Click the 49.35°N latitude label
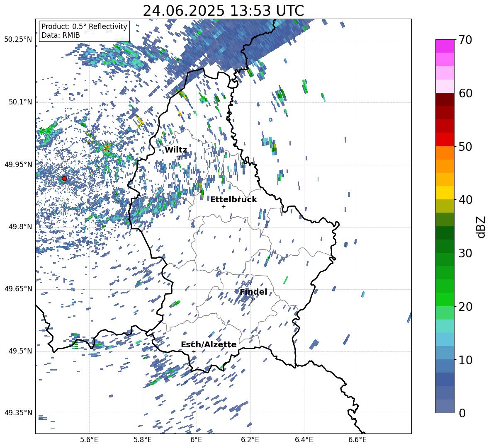491x448 pixels. [x=18, y=413]
